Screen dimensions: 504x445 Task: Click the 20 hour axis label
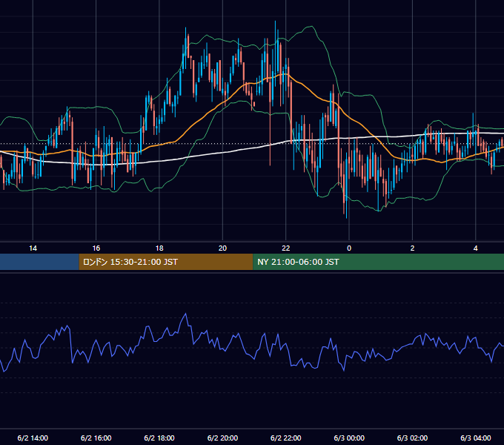tap(222, 248)
